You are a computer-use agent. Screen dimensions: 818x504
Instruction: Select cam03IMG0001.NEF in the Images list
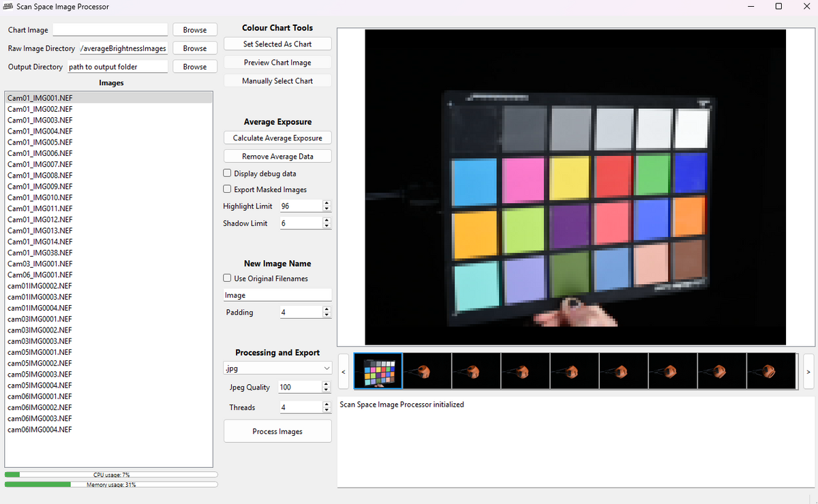(109, 319)
